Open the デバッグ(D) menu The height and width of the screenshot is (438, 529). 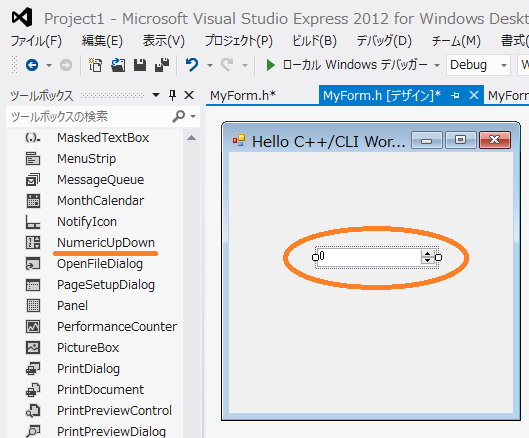[x=384, y=41]
